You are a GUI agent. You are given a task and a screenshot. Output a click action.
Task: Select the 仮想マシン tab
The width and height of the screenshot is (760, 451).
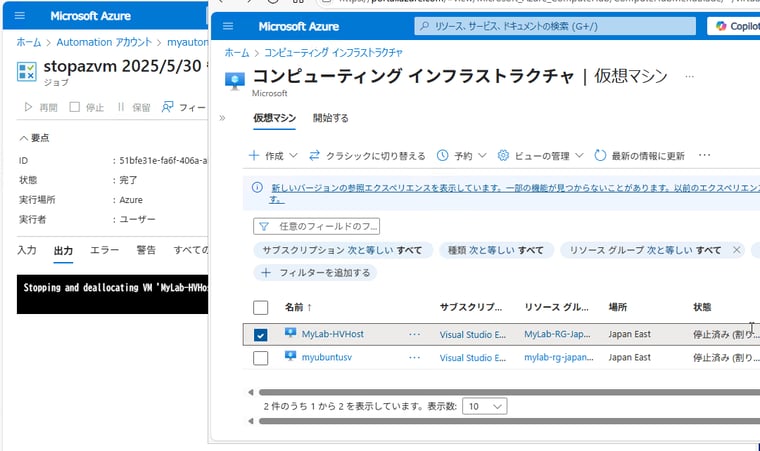click(x=274, y=118)
